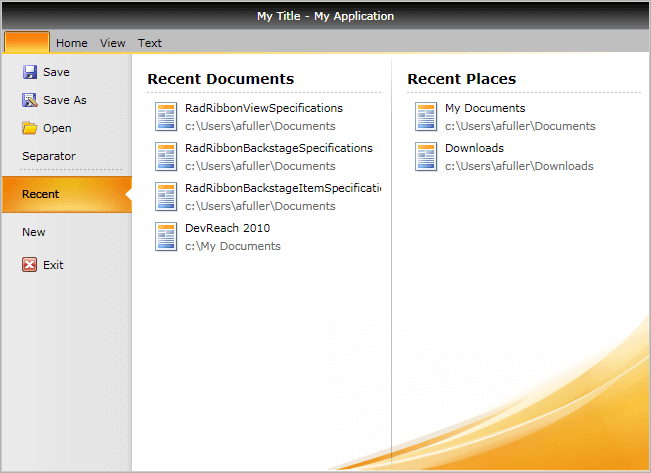This screenshot has width=651, height=473.
Task: Click the Separator backstage item
Action: 49,156
